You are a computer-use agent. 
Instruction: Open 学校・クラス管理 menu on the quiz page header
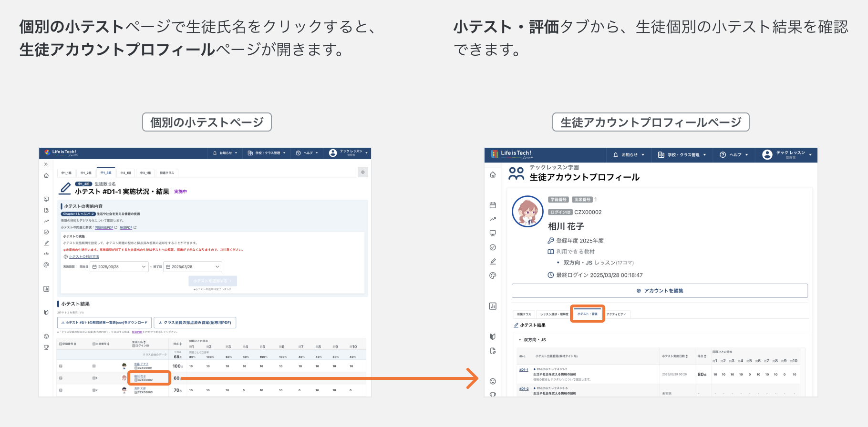(266, 153)
